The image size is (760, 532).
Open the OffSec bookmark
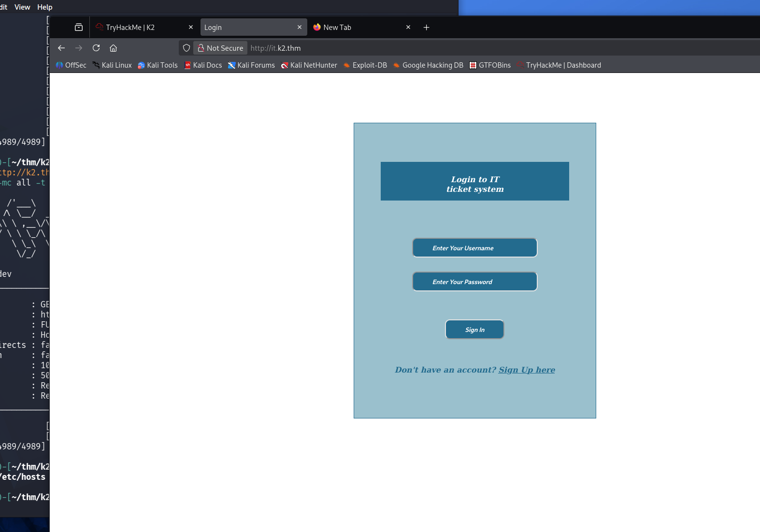tap(71, 65)
